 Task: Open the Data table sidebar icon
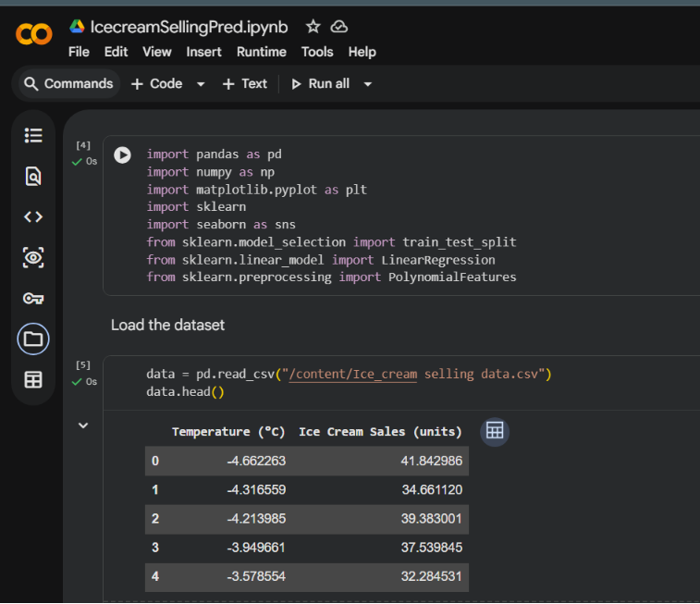pos(33,380)
